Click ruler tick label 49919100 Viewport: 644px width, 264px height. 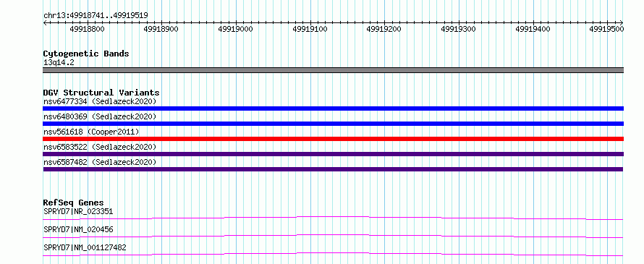[x=310, y=29]
